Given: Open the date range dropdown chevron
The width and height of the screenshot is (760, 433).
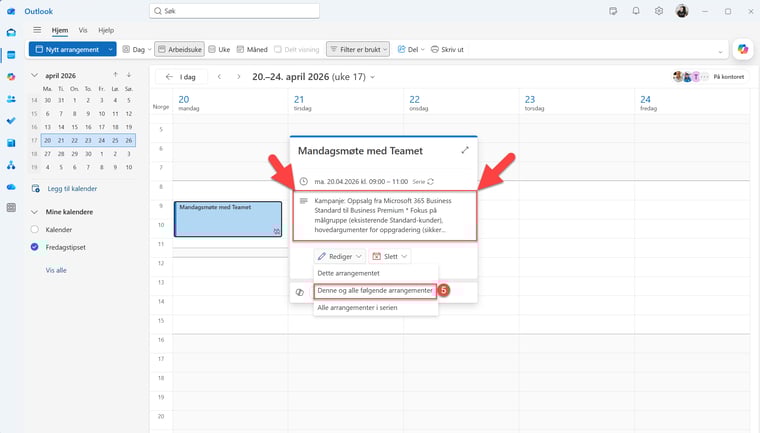Looking at the screenshot, I should coord(372,77).
